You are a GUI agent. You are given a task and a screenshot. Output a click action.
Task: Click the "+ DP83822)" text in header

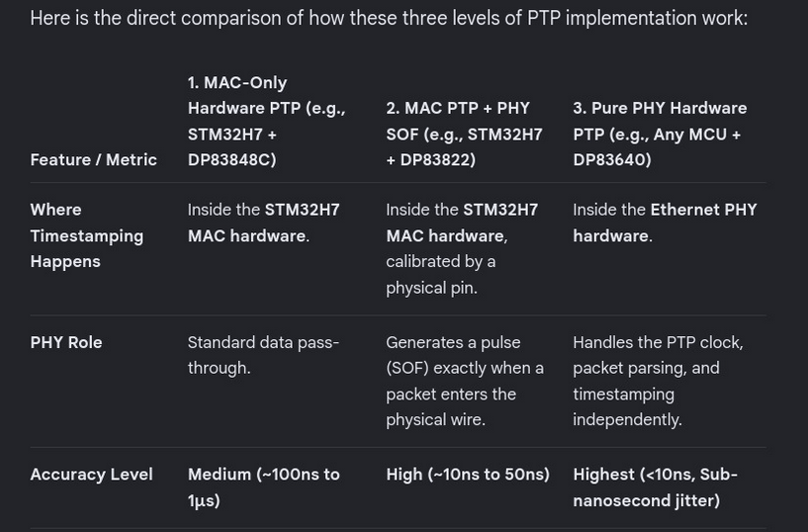(x=431, y=159)
